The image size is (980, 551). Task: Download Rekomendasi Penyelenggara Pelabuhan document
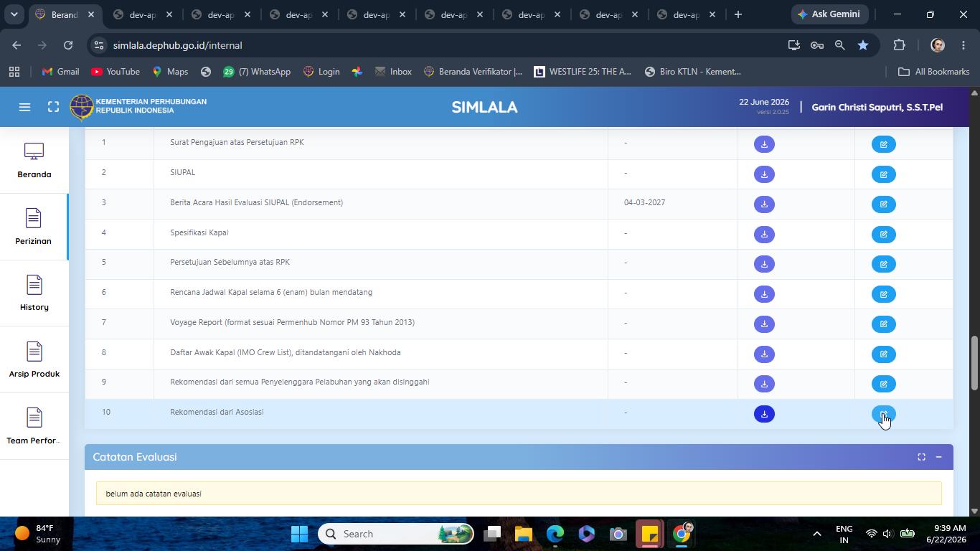(764, 384)
